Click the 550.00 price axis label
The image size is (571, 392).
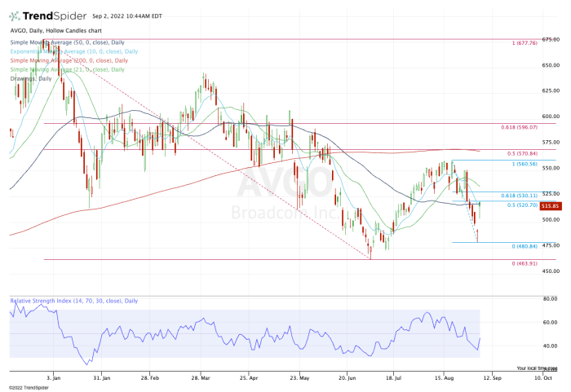(551, 168)
